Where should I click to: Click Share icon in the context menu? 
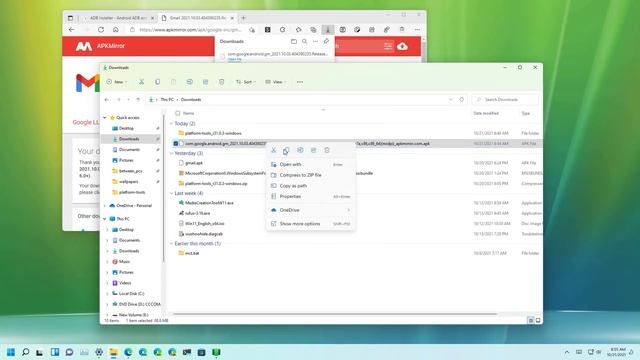pyautogui.click(x=313, y=150)
